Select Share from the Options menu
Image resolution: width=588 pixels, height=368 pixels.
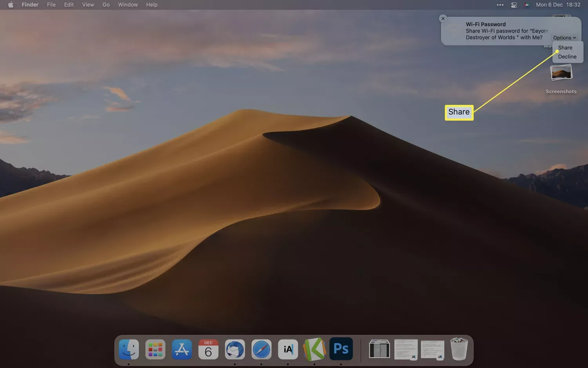point(565,47)
